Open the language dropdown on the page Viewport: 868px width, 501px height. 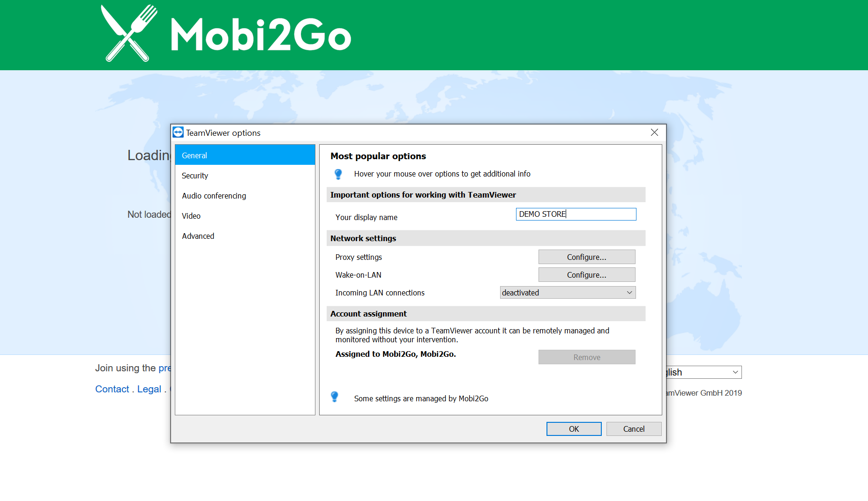coord(703,372)
